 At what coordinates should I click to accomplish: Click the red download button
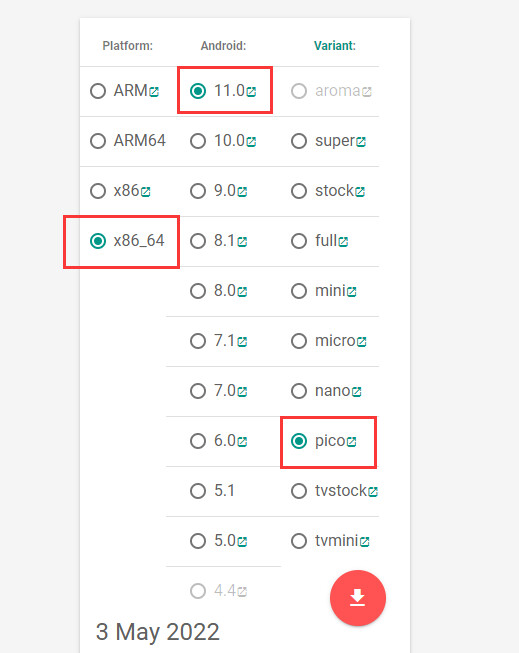pos(358,598)
